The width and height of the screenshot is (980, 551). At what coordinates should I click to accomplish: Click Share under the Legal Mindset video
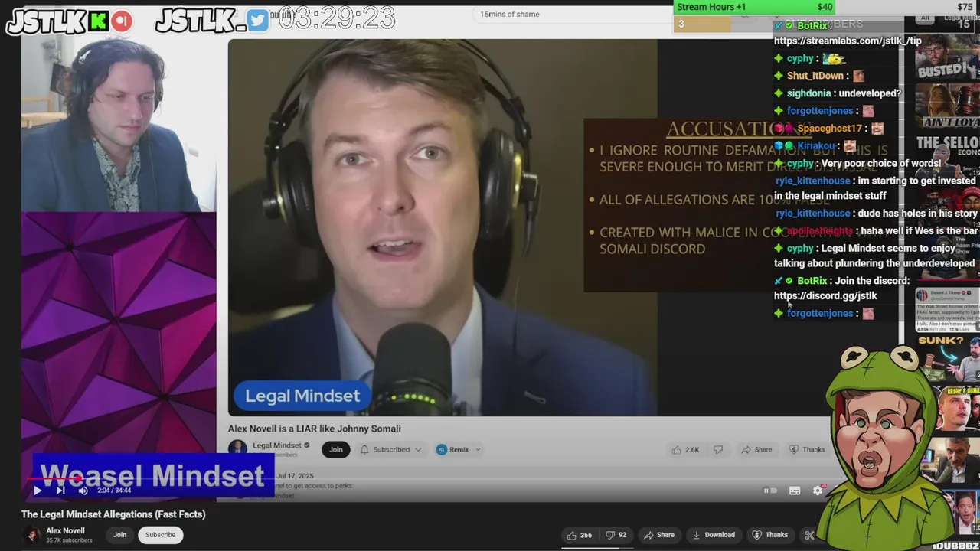[x=756, y=449]
